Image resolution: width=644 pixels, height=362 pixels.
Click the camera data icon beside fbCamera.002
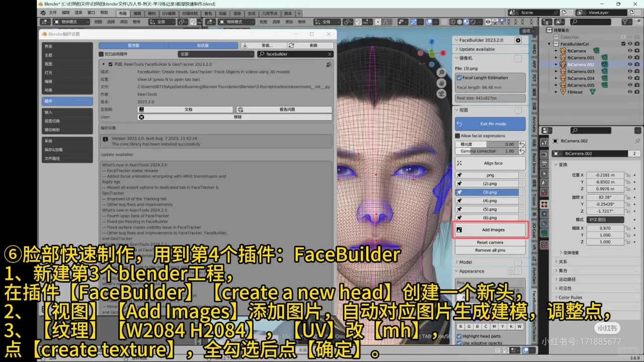click(x=604, y=64)
